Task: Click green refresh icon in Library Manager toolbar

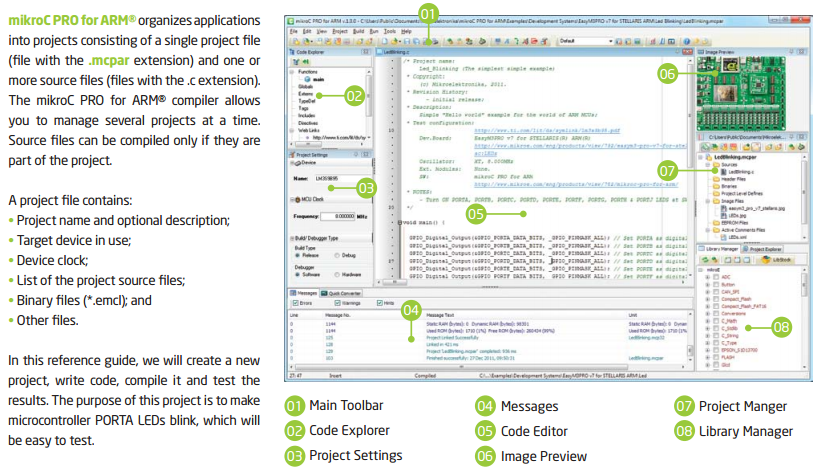Action: [705, 260]
